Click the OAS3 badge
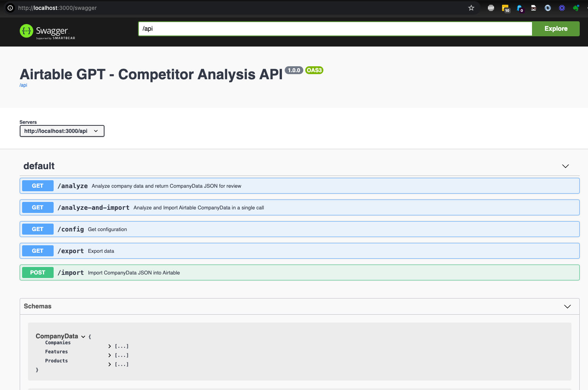 [314, 70]
